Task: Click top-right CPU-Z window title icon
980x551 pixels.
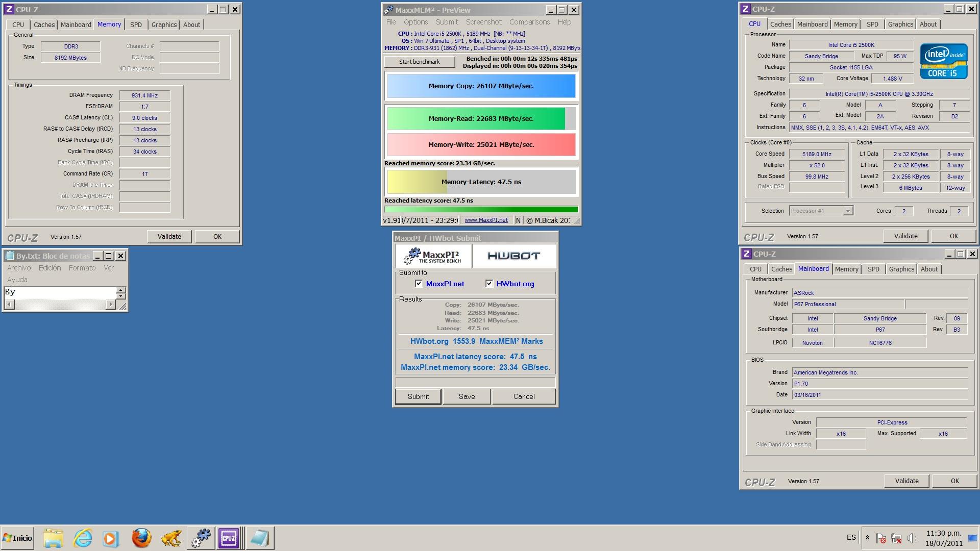Action: tap(746, 9)
